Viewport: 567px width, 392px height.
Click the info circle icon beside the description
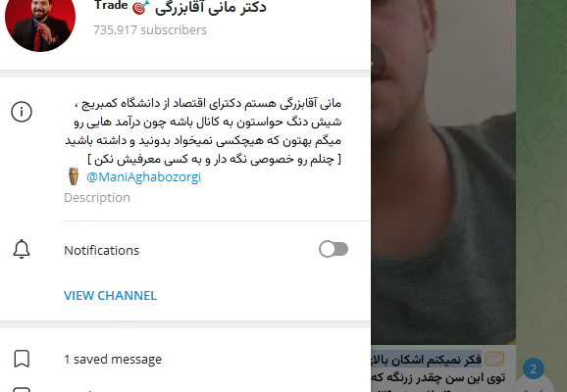tap(22, 112)
